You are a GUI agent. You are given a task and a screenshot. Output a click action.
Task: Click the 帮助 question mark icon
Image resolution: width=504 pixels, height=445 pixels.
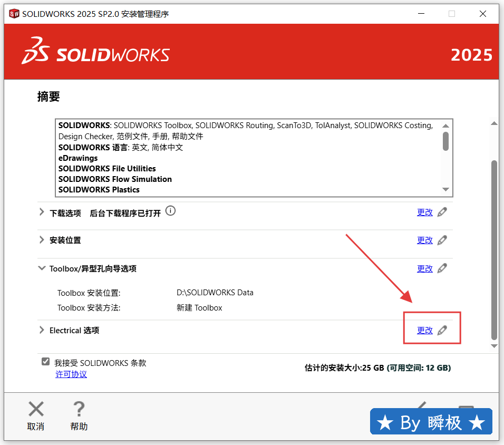[x=79, y=409]
